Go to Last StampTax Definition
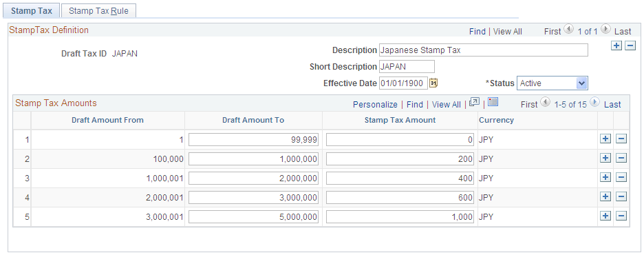 click(623, 31)
